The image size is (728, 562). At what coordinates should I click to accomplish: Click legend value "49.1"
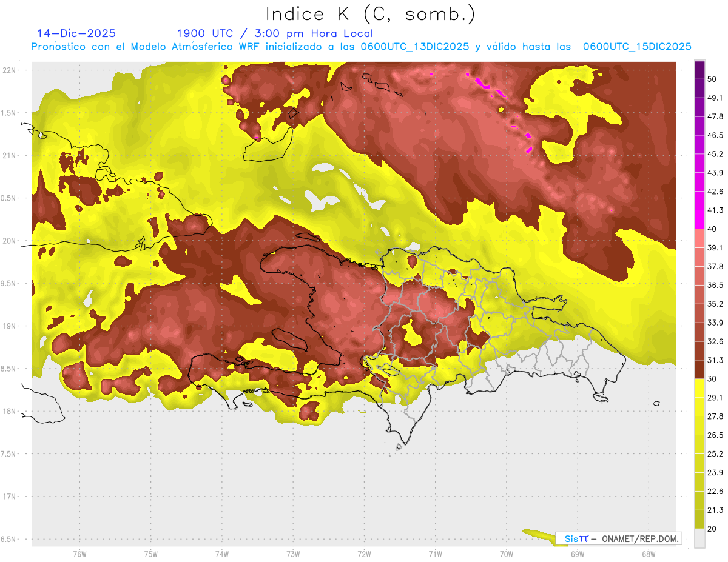[x=715, y=98]
